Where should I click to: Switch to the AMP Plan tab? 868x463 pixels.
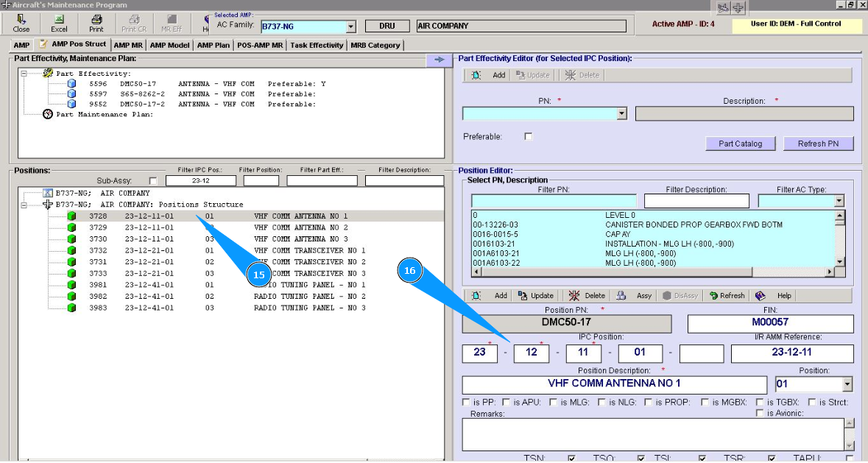(214, 45)
